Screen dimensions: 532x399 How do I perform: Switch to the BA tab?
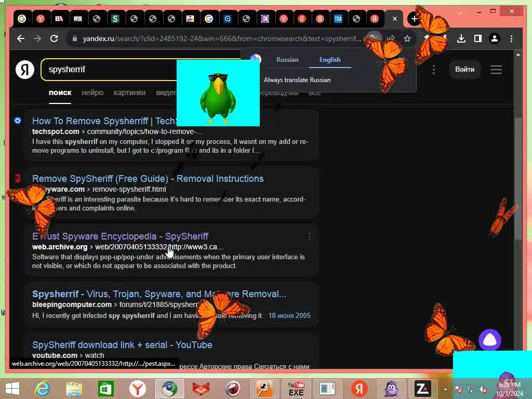59,19
